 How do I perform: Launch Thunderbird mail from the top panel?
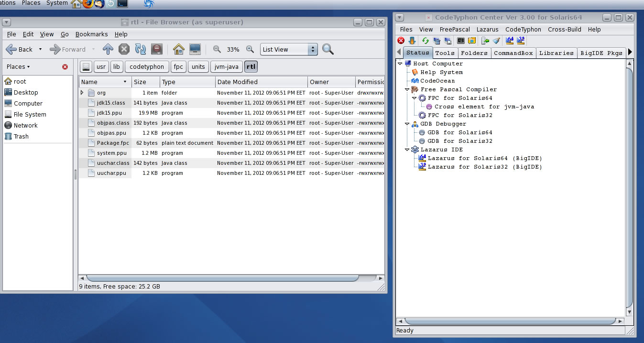[x=99, y=4]
